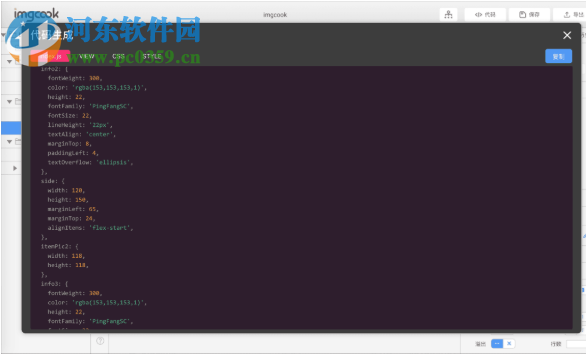
Task: Click the code line "info3: {"
Action: [x=54, y=284]
